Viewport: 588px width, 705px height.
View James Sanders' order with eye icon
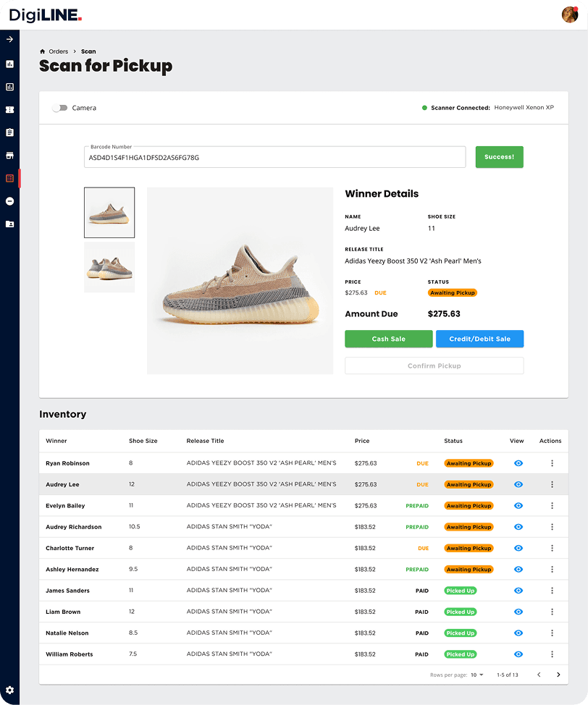pyautogui.click(x=518, y=591)
